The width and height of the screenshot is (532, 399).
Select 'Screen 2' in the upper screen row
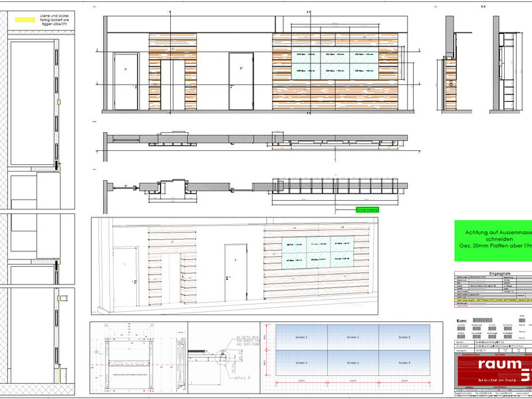[x=353, y=337]
